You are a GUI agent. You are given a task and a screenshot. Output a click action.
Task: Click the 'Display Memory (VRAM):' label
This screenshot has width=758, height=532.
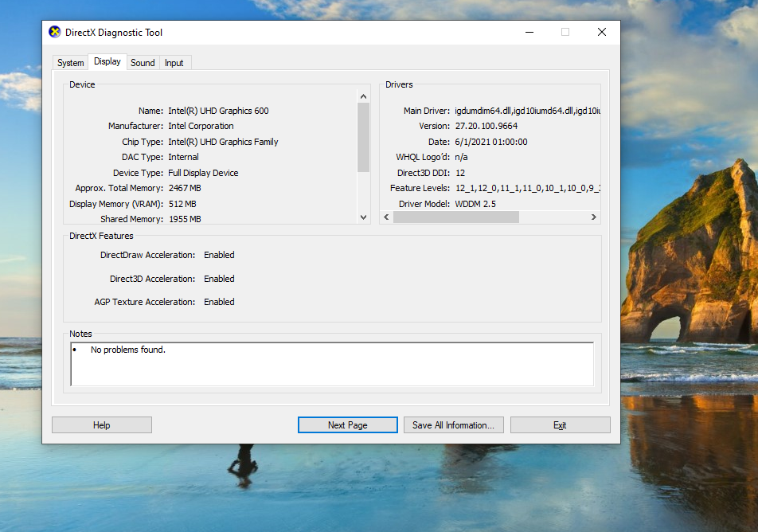click(x=116, y=204)
